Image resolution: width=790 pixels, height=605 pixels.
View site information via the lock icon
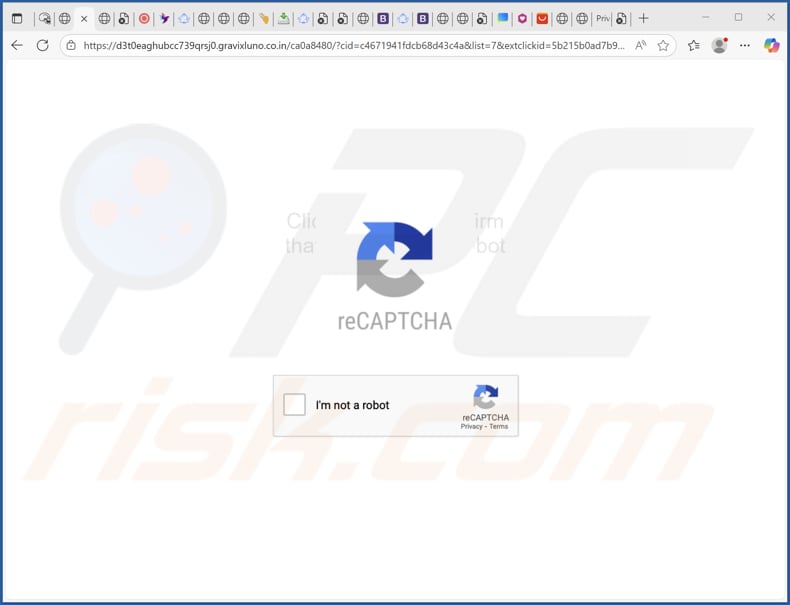tap(72, 45)
